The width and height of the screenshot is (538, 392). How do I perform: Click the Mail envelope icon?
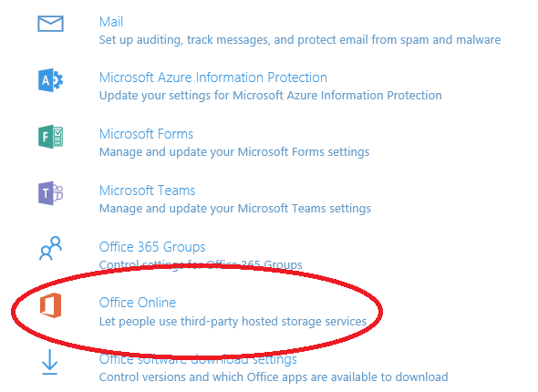click(x=50, y=24)
